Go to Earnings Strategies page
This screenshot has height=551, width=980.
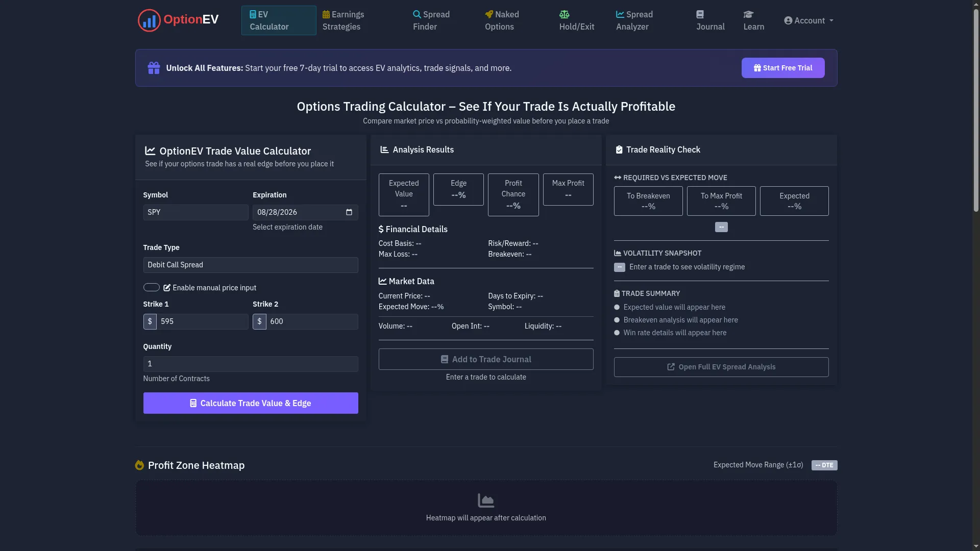344,20
